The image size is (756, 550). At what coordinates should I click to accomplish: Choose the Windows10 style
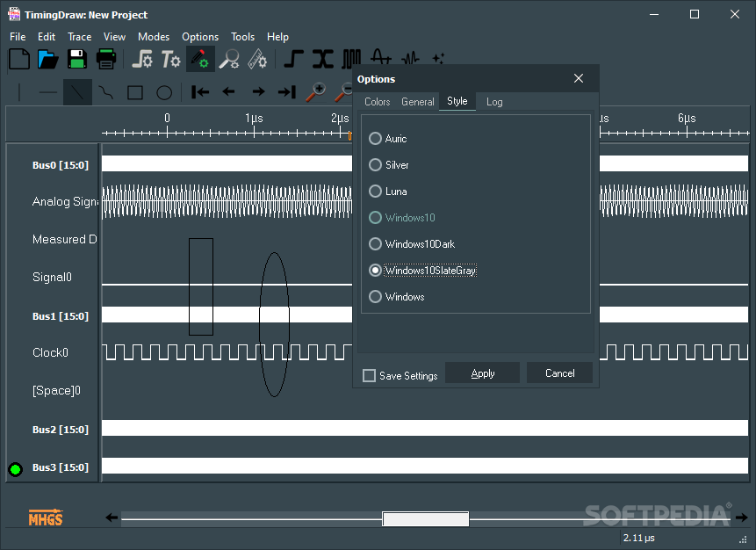[402, 218]
